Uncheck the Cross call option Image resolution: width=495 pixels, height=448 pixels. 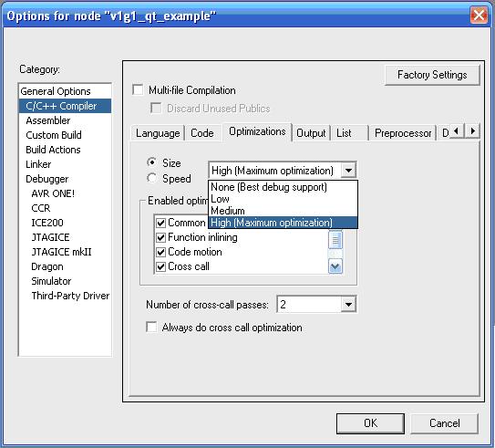161,266
